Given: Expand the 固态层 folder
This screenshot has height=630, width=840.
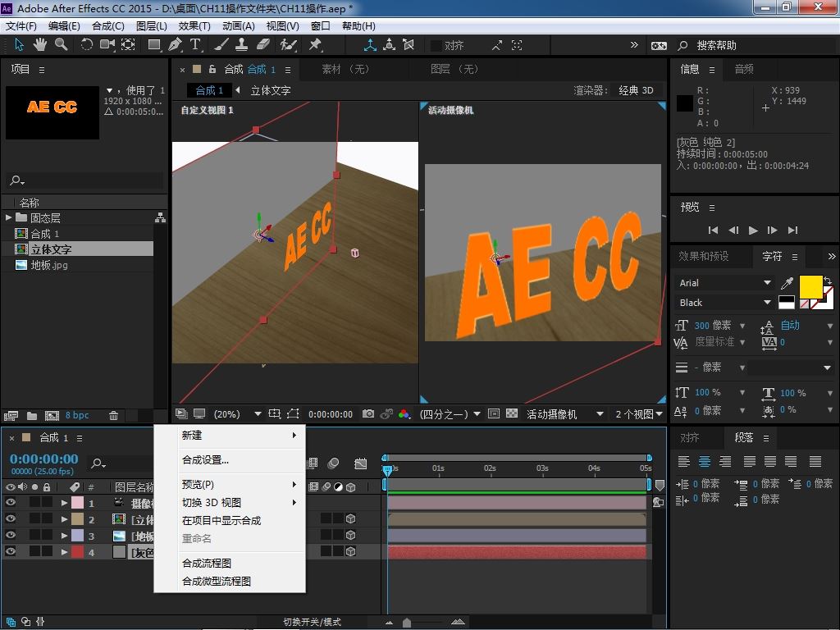Looking at the screenshot, I should point(8,217).
